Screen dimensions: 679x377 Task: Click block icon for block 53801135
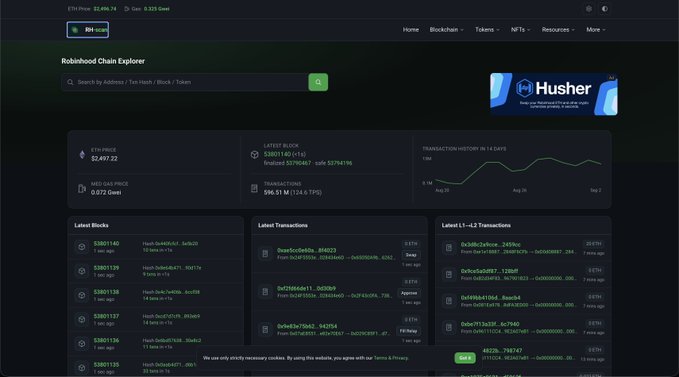(81, 368)
